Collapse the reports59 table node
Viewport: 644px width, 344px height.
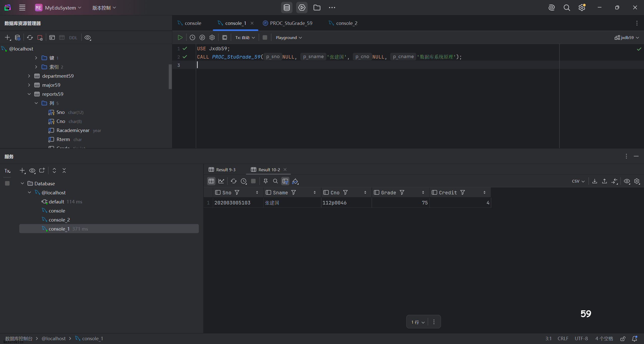tap(29, 94)
